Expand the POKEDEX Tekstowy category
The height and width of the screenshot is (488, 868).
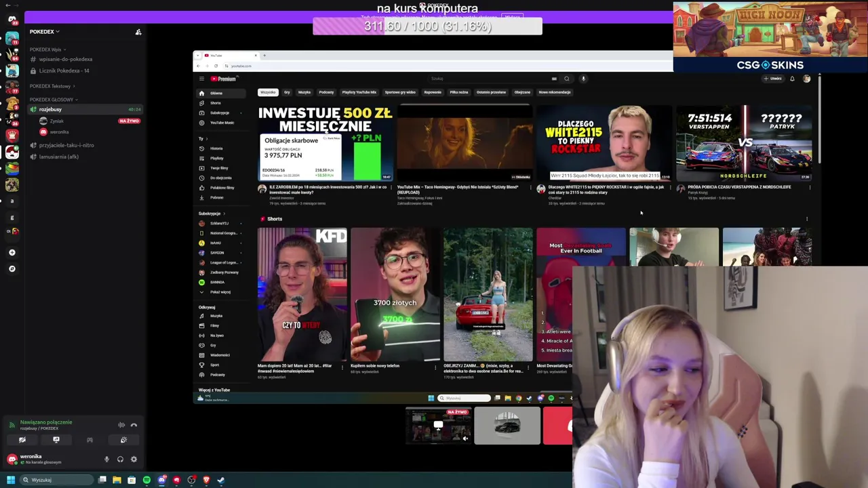(x=52, y=86)
